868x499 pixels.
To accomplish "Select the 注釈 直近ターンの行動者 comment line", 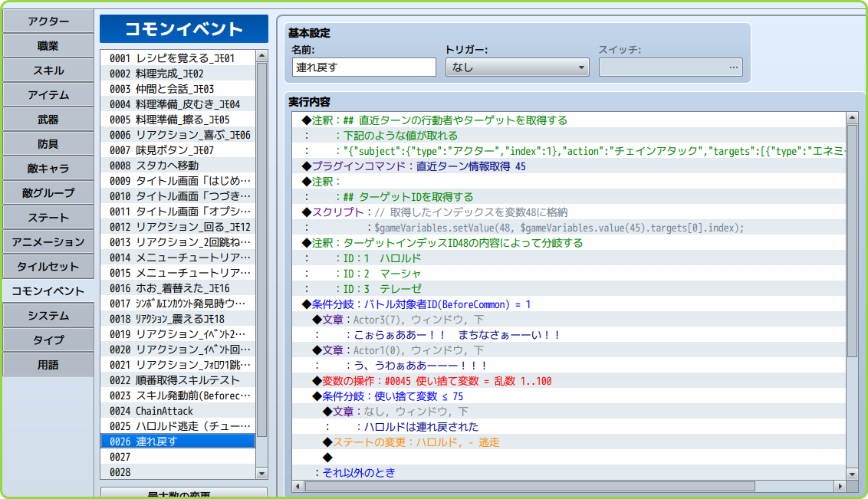I will (568, 120).
